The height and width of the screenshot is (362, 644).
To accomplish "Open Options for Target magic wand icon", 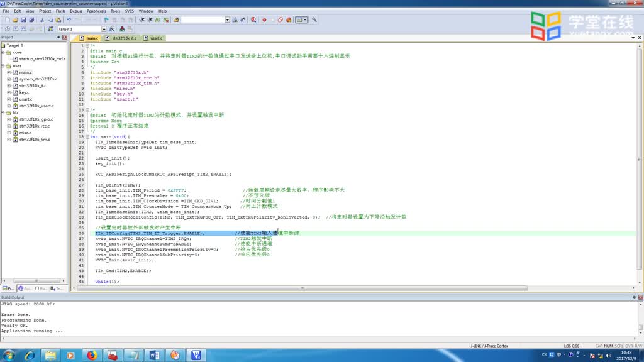I will pos(111,29).
